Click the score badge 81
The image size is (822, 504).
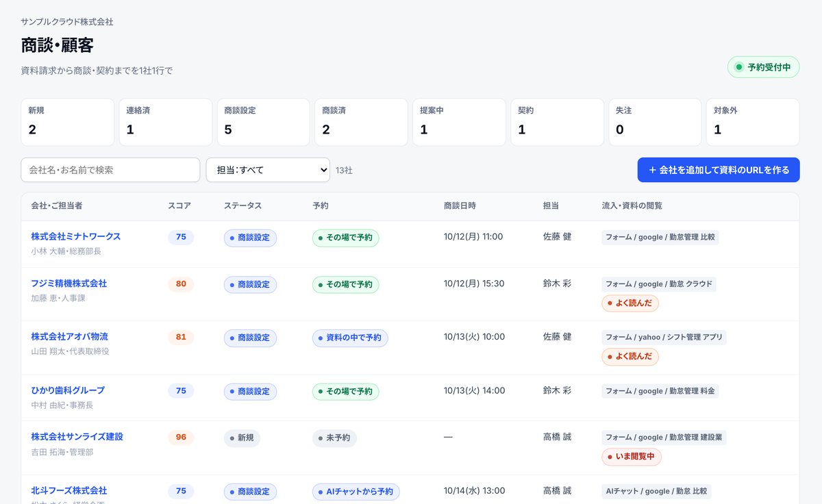[181, 338]
